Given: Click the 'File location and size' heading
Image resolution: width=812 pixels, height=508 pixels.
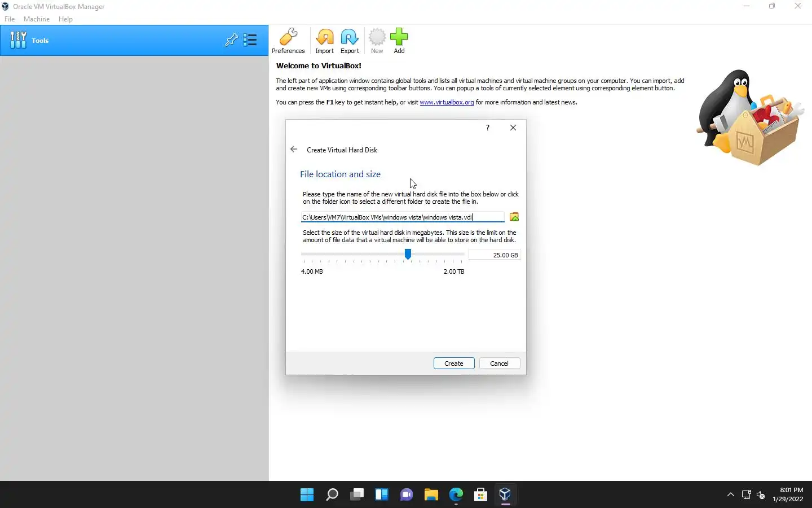Looking at the screenshot, I should tap(340, 174).
